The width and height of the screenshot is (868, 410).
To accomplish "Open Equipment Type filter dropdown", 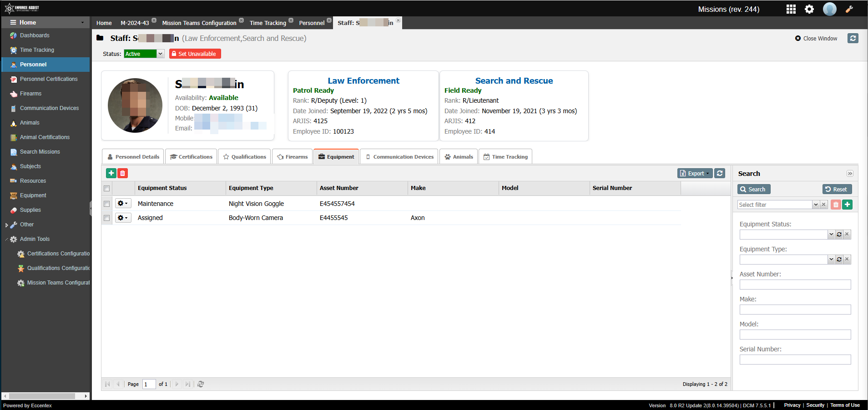I will point(831,260).
